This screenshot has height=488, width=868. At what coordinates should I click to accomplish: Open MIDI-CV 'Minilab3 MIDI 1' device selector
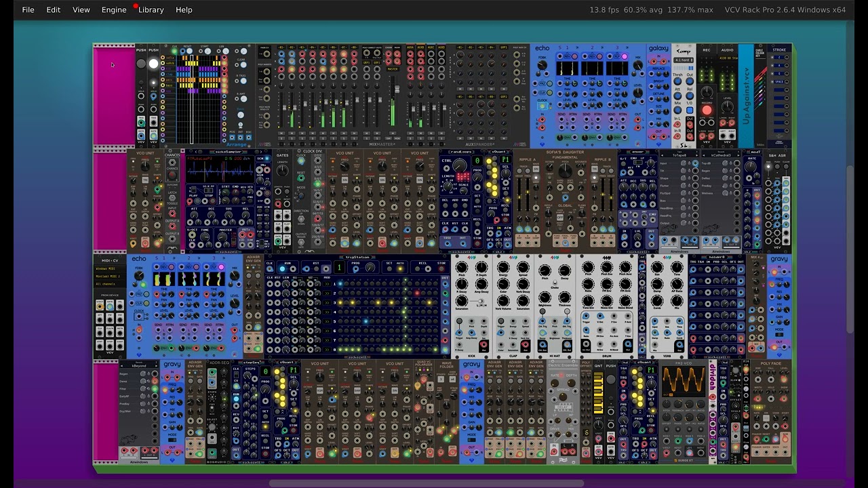110,276
